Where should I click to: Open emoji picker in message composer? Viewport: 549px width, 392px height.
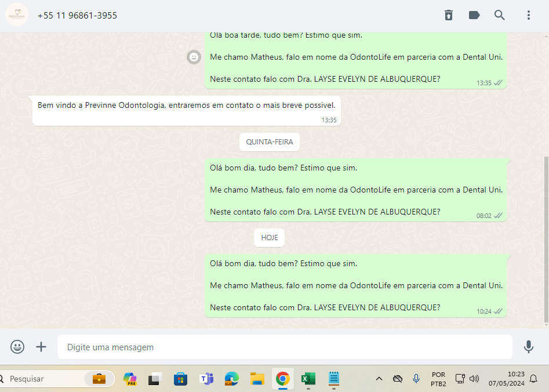tap(17, 347)
